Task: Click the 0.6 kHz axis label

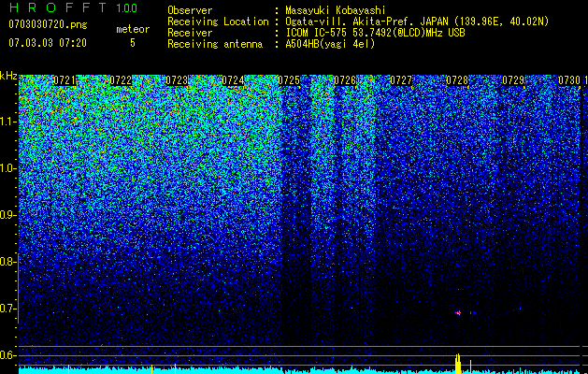Action: click(x=8, y=355)
